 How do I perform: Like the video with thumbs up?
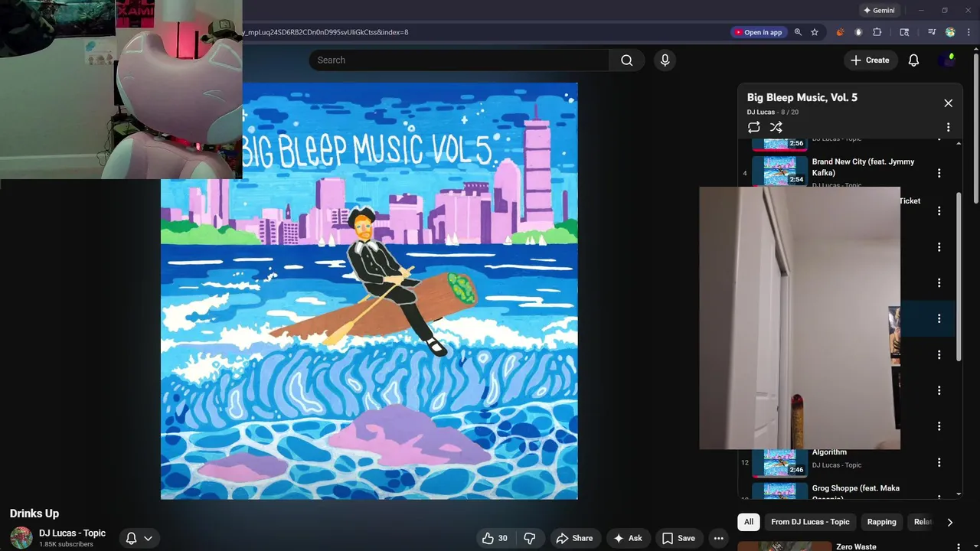pos(495,538)
